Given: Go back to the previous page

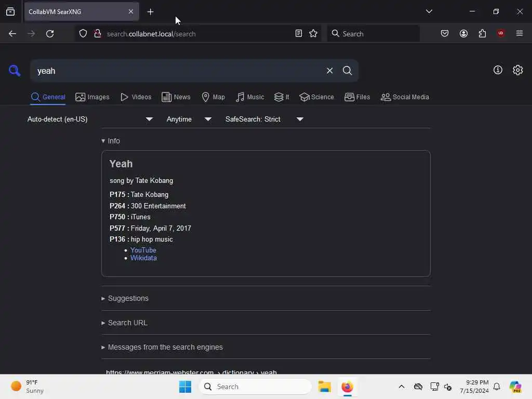Looking at the screenshot, I should point(12,34).
